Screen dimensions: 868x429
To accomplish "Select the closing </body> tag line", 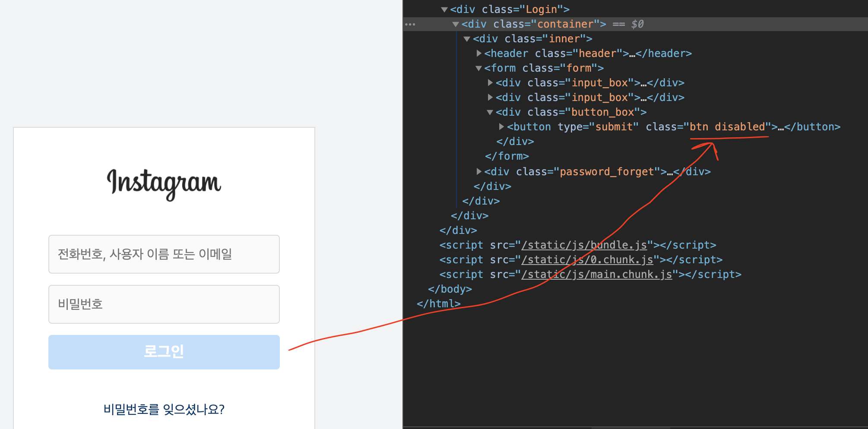I will pyautogui.click(x=450, y=289).
